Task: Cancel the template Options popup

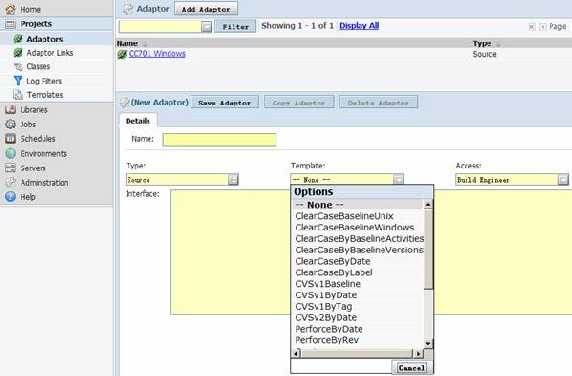Action: pos(411,368)
